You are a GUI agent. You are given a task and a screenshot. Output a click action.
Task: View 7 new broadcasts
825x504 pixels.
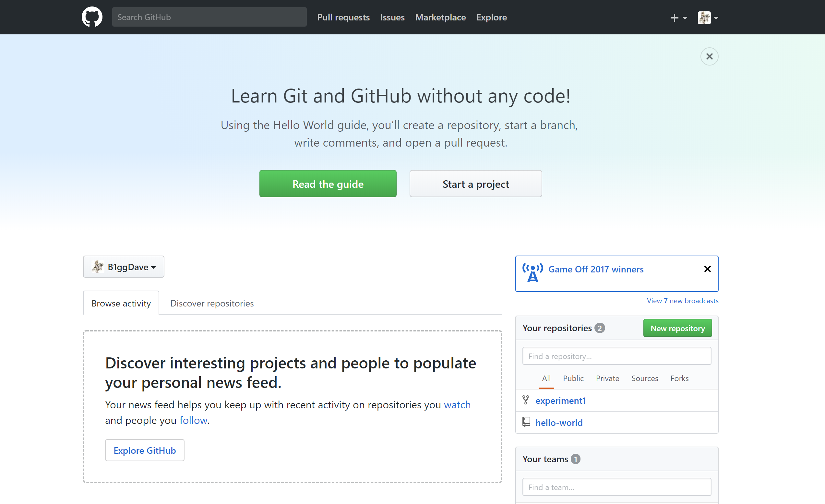click(x=682, y=301)
